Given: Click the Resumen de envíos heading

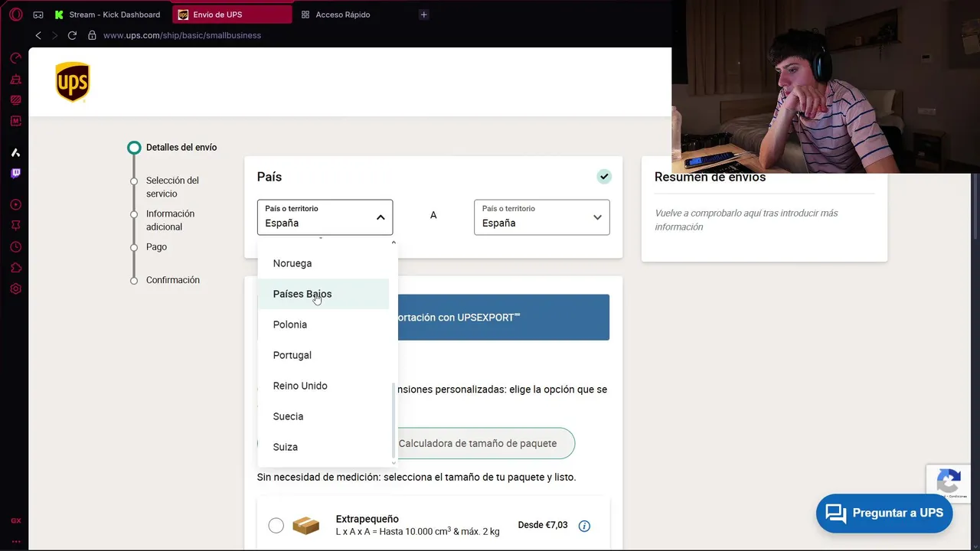Looking at the screenshot, I should click(x=710, y=177).
